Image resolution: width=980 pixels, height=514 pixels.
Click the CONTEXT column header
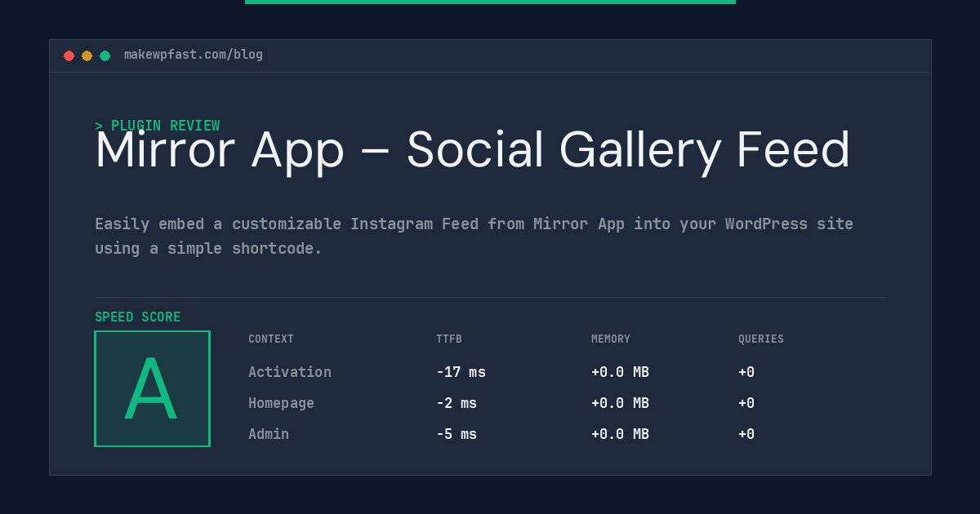(x=271, y=339)
